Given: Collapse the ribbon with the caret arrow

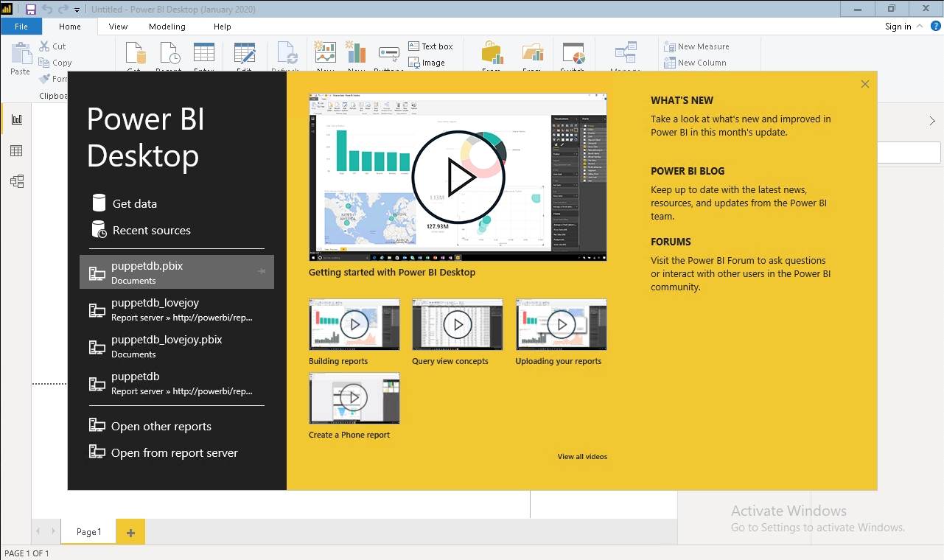Looking at the screenshot, I should [x=919, y=27].
